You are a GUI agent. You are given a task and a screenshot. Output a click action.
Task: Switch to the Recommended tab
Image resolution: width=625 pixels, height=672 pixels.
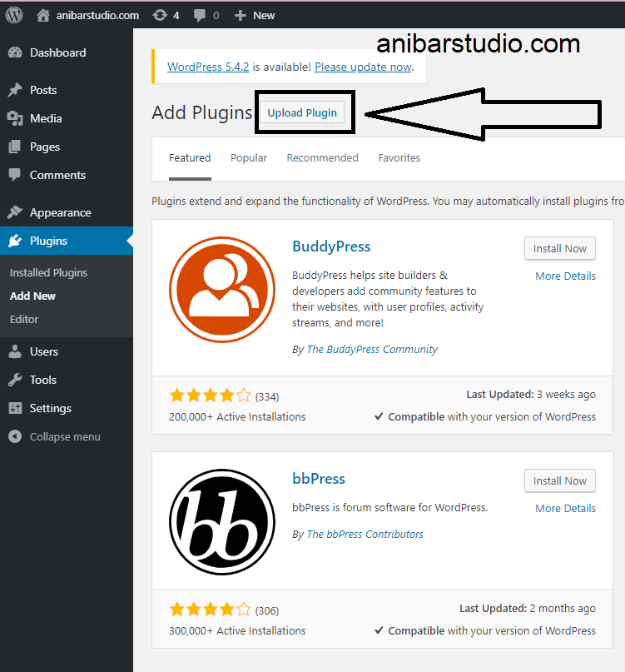tap(323, 157)
